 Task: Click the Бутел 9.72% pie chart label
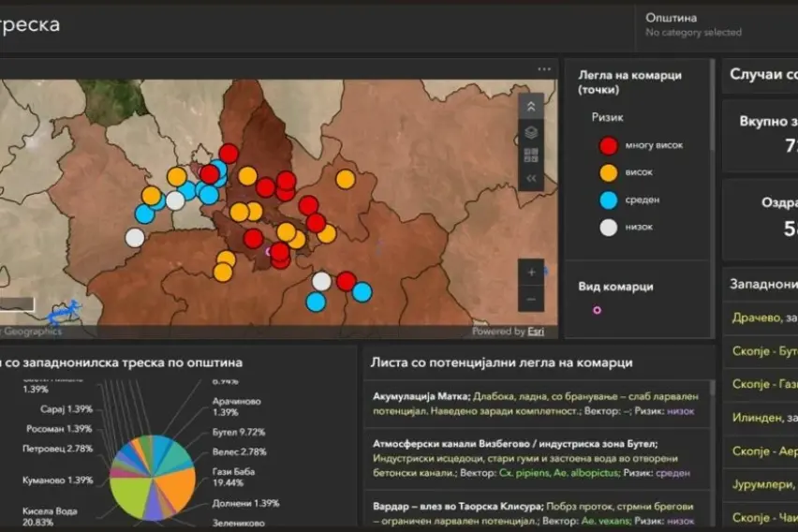click(x=239, y=432)
